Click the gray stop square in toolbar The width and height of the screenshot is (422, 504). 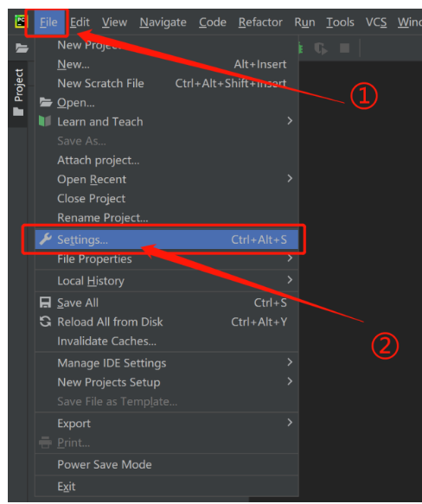point(344,48)
